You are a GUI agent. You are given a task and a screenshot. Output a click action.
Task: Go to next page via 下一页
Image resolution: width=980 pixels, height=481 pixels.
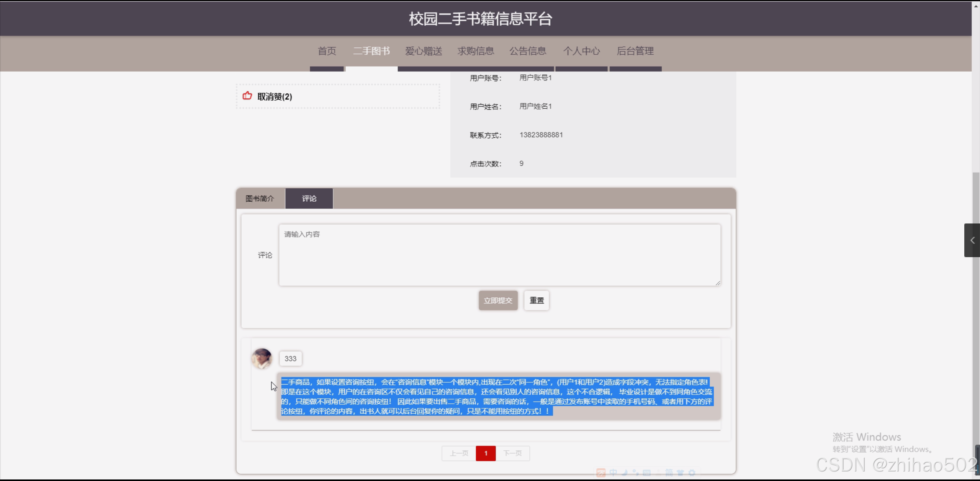[x=512, y=453]
